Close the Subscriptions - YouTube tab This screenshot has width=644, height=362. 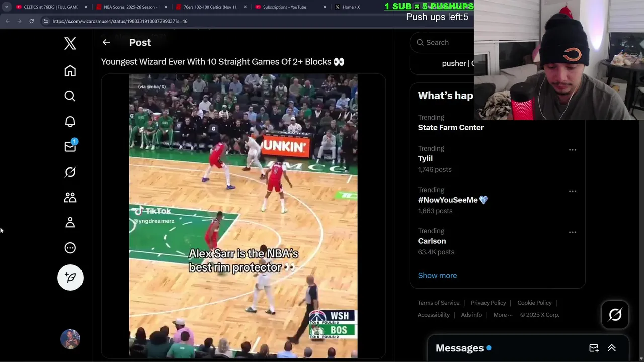pyautogui.click(x=325, y=7)
